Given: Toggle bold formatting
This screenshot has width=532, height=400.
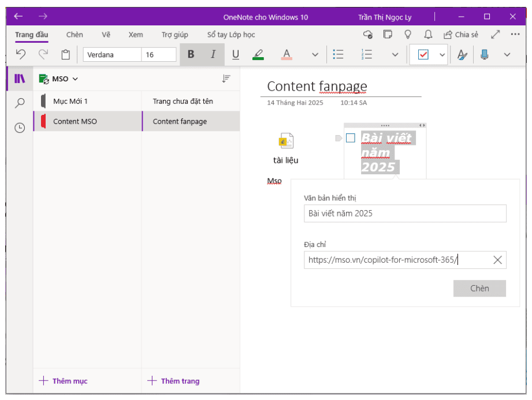Looking at the screenshot, I should tap(191, 54).
